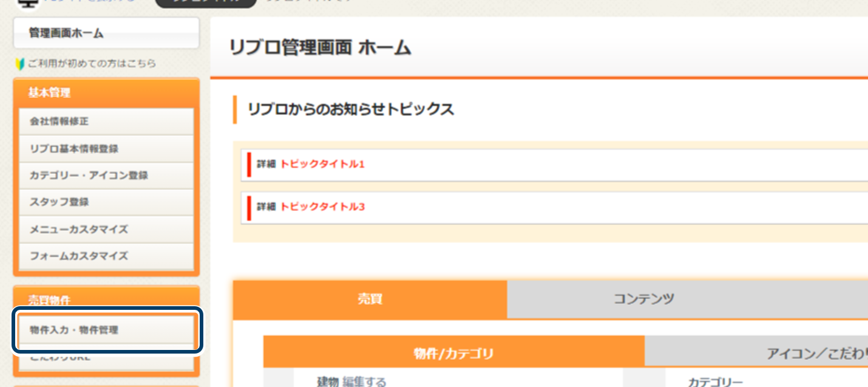Select スタッフ登録 menu item
Screen dimensions: 868x387
click(x=106, y=202)
